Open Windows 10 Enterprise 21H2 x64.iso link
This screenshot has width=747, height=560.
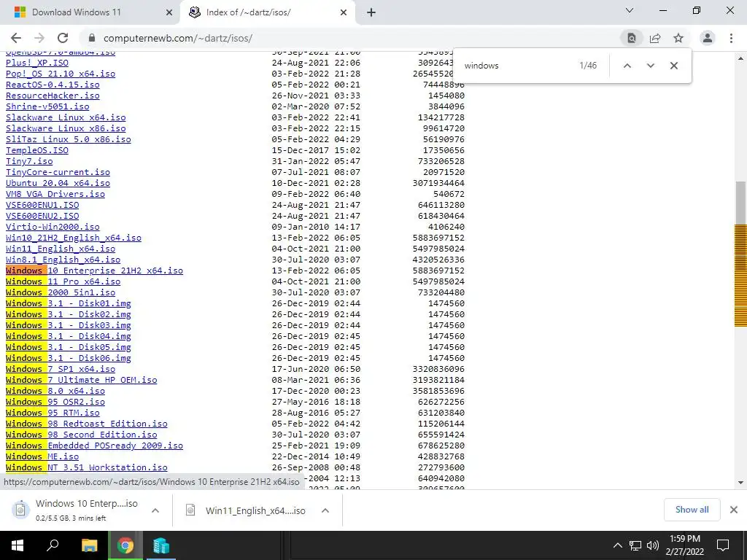(94, 271)
